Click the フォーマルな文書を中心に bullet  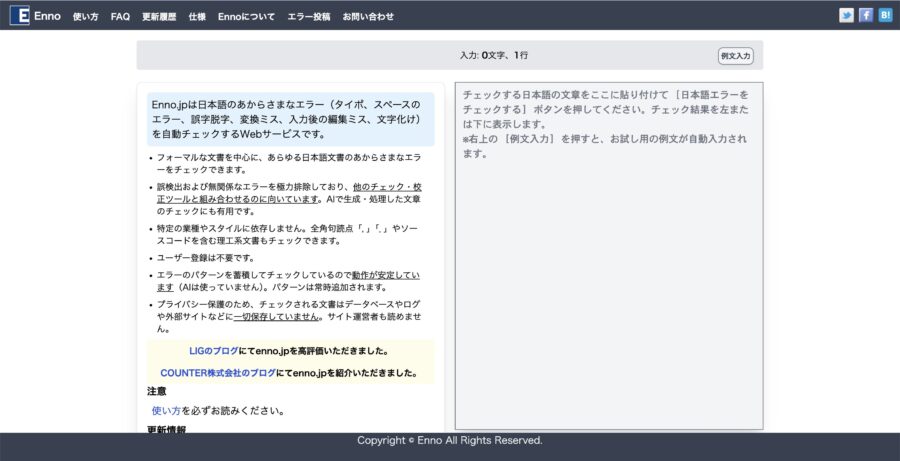coord(289,163)
